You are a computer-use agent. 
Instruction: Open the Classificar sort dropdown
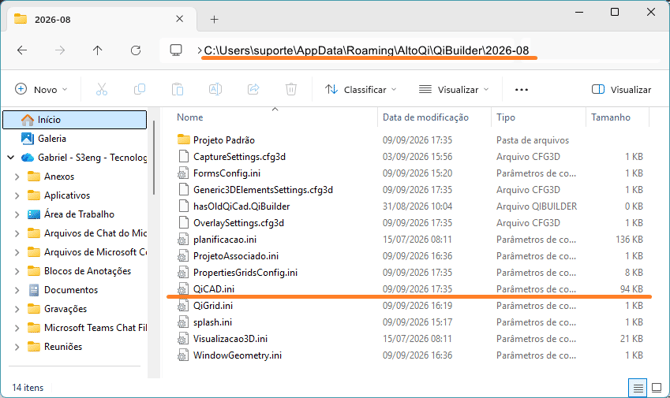(361, 89)
